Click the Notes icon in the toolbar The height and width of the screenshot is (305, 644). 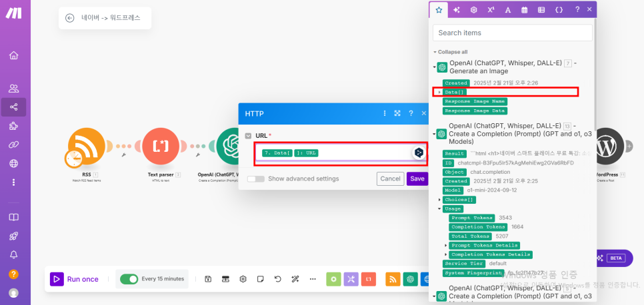pos(260,279)
